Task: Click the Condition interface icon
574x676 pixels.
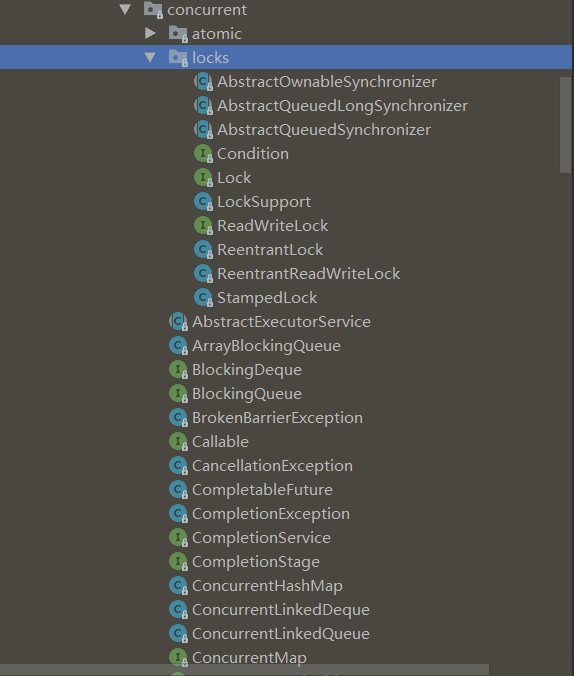Action: click(203, 153)
